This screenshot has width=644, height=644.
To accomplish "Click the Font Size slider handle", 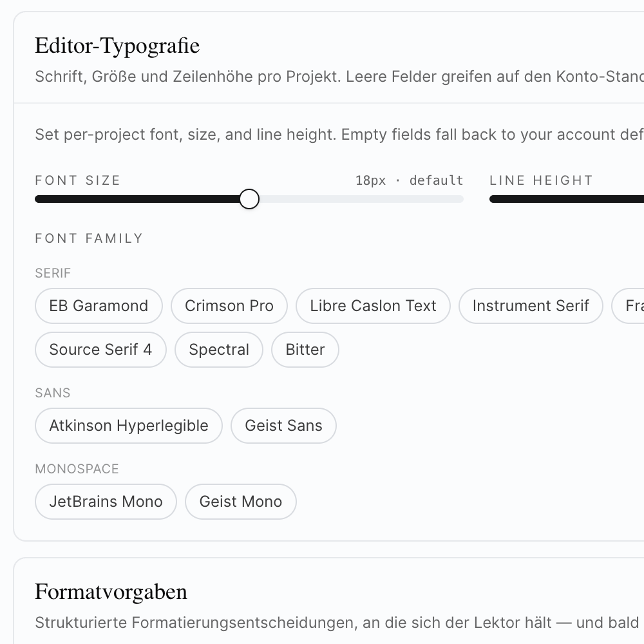I will click(x=249, y=200).
